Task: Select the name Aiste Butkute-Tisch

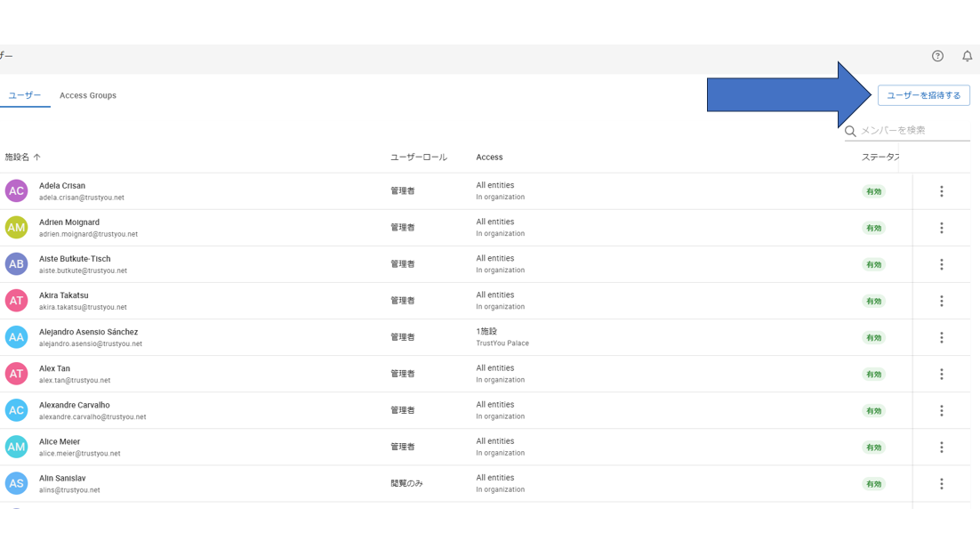Action: click(75, 259)
